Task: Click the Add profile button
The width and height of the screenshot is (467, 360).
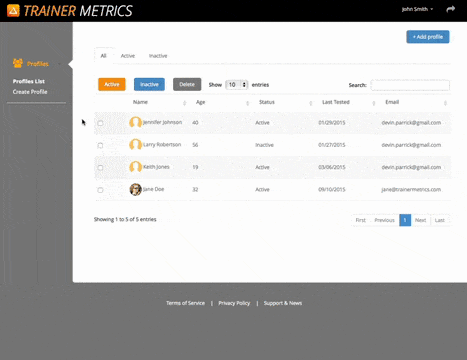Action: click(x=428, y=37)
